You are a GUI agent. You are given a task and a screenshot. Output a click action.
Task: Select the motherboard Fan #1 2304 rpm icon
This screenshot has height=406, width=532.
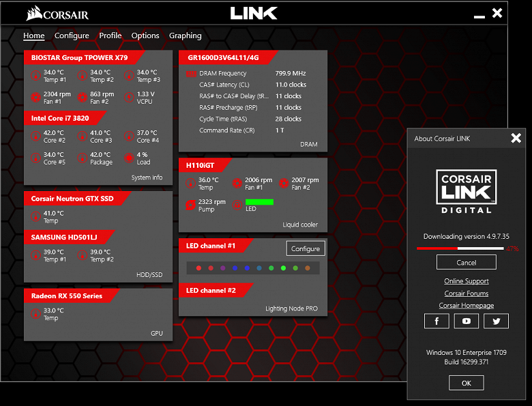pyautogui.click(x=36, y=98)
